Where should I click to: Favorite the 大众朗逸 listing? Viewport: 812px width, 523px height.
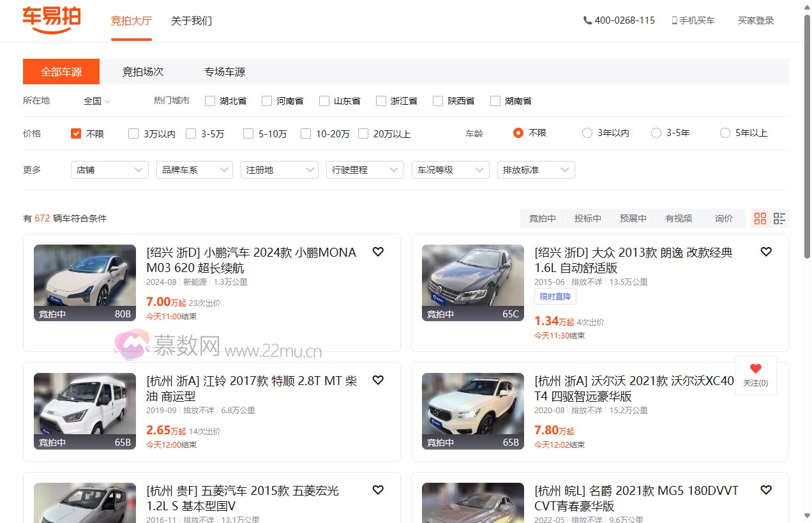pos(766,252)
